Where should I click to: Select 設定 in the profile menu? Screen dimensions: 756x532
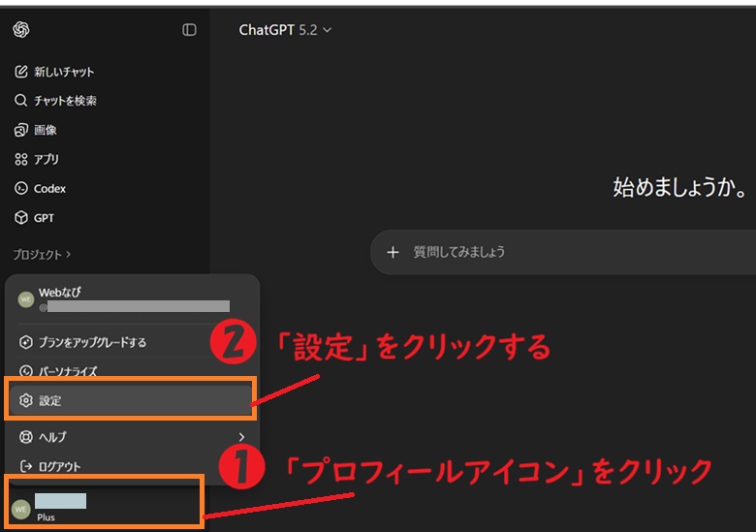point(130,400)
